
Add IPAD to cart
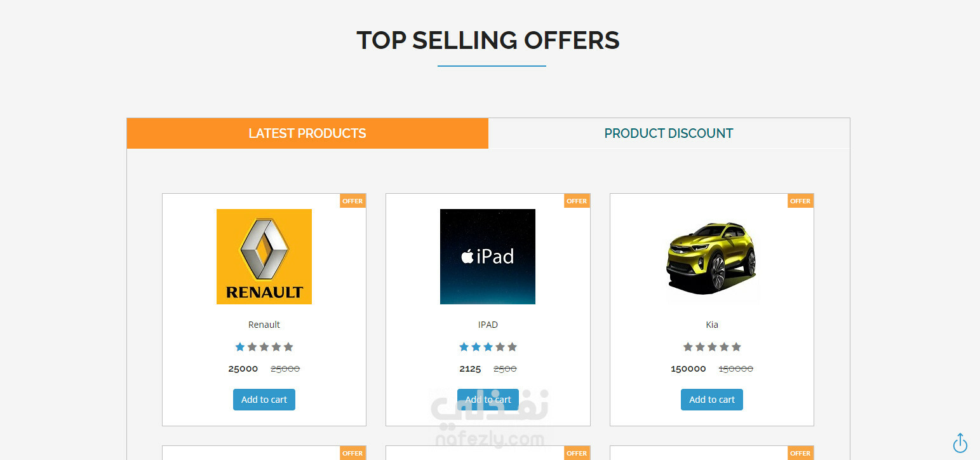[x=488, y=400]
